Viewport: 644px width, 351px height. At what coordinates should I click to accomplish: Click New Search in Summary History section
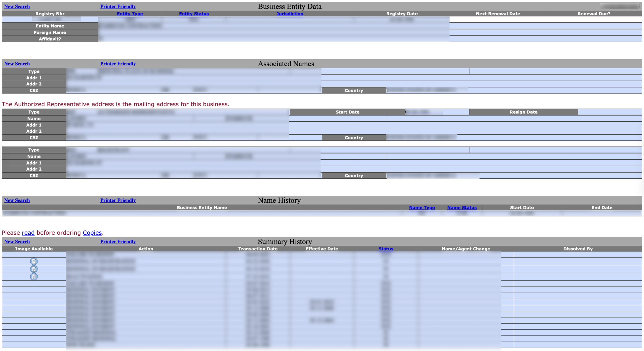17,242
